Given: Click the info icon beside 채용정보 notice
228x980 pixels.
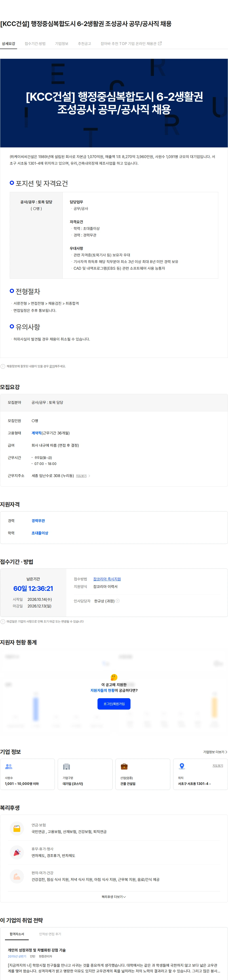Looking at the screenshot, I should pyautogui.click(x=3, y=366).
